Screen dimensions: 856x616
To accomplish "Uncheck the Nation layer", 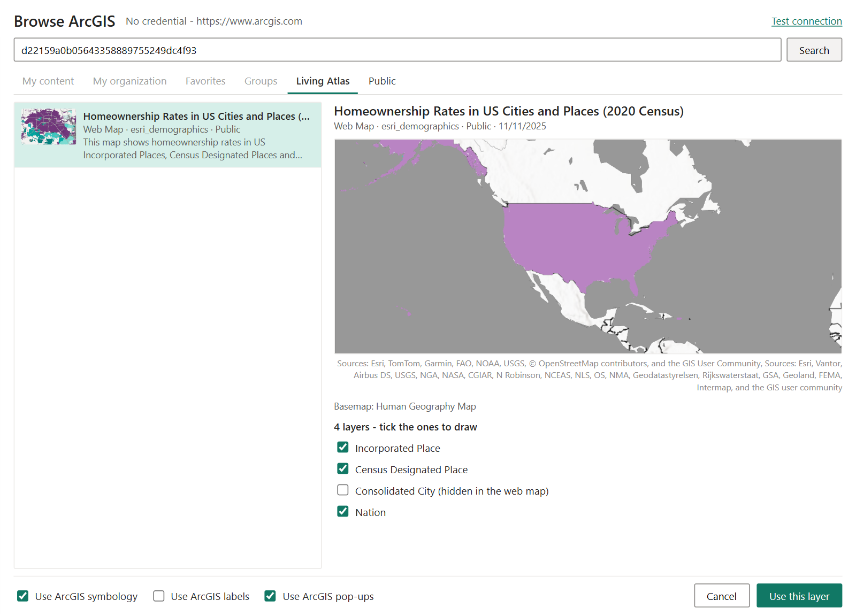I will tap(343, 512).
